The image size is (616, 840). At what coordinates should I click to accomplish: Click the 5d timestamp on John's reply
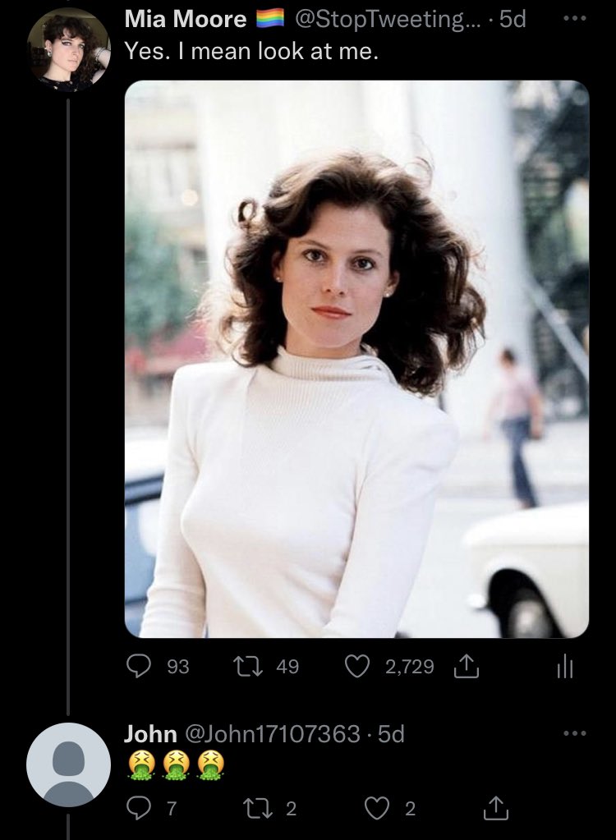[x=391, y=733]
